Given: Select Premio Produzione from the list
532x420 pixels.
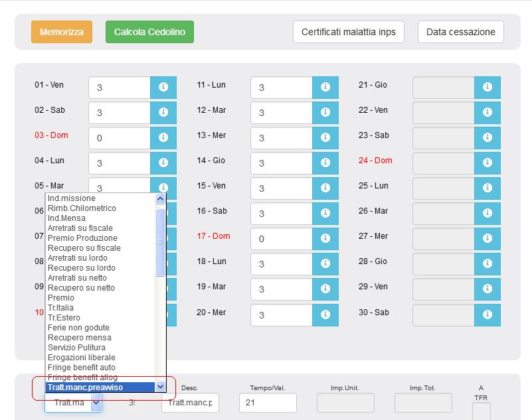Looking at the screenshot, I should tap(82, 238).
